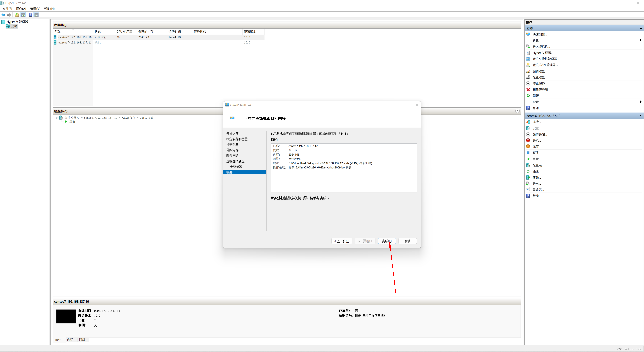The image size is (644, 352).
Task: Open the 查看(V) menu
Action: tap(35, 9)
